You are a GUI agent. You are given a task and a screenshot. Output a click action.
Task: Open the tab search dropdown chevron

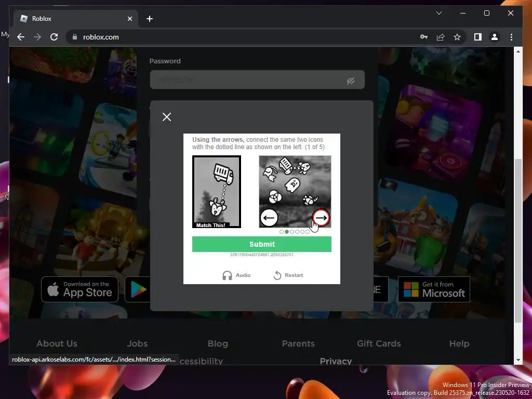coord(438,13)
